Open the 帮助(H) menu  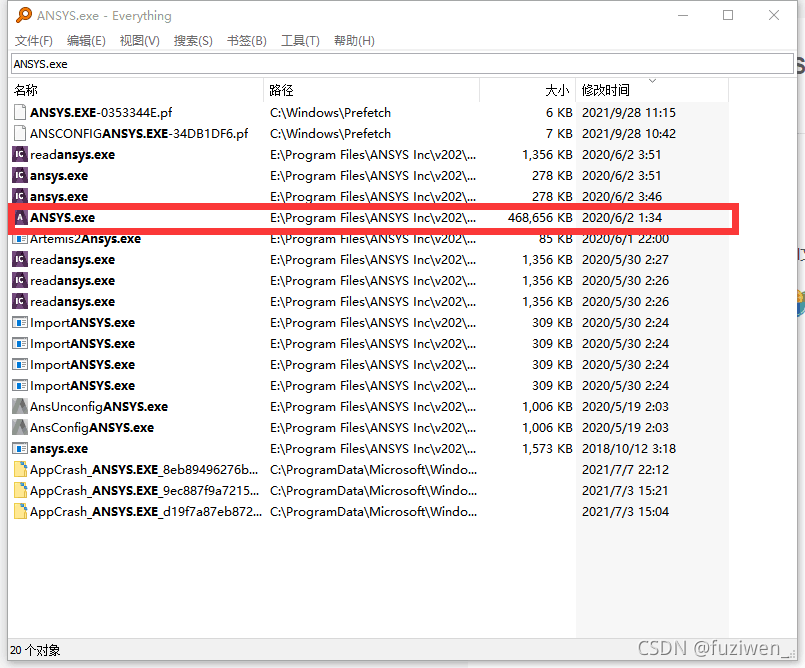point(354,41)
